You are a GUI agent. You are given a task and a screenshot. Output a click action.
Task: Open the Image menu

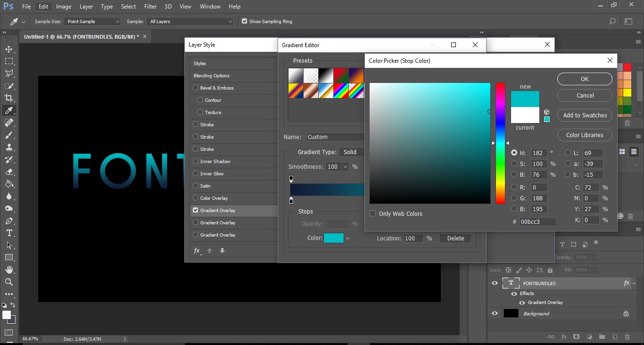pyautogui.click(x=64, y=7)
